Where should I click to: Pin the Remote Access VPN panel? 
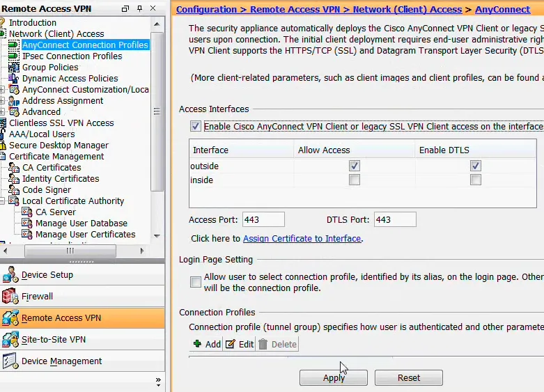138,9
